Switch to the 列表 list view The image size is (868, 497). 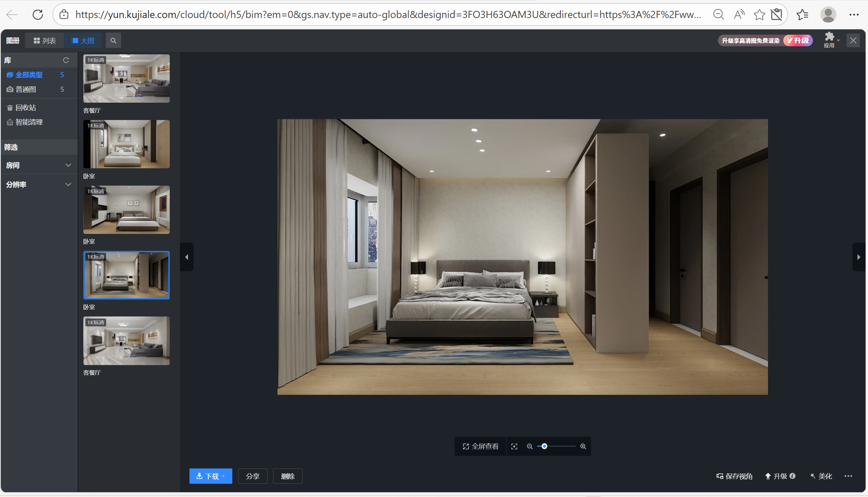tap(45, 40)
